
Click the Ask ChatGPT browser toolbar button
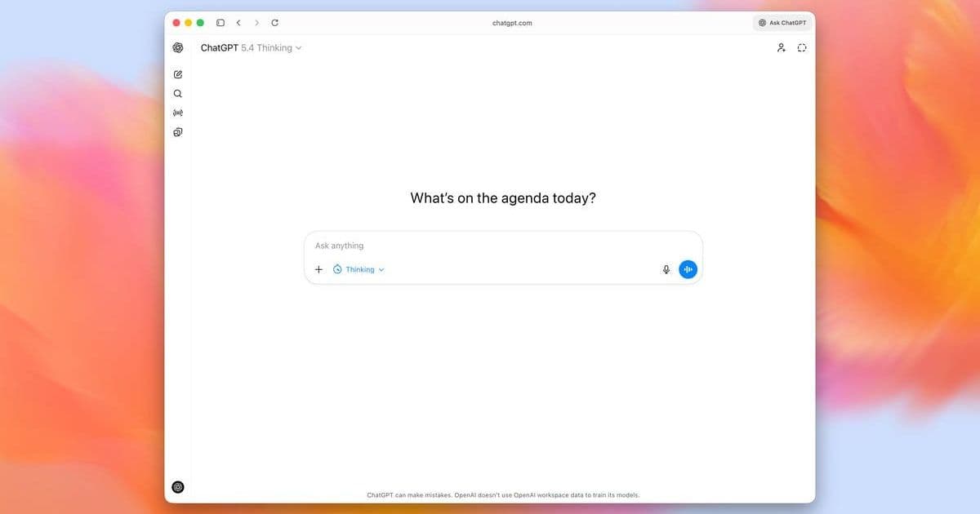tap(782, 22)
